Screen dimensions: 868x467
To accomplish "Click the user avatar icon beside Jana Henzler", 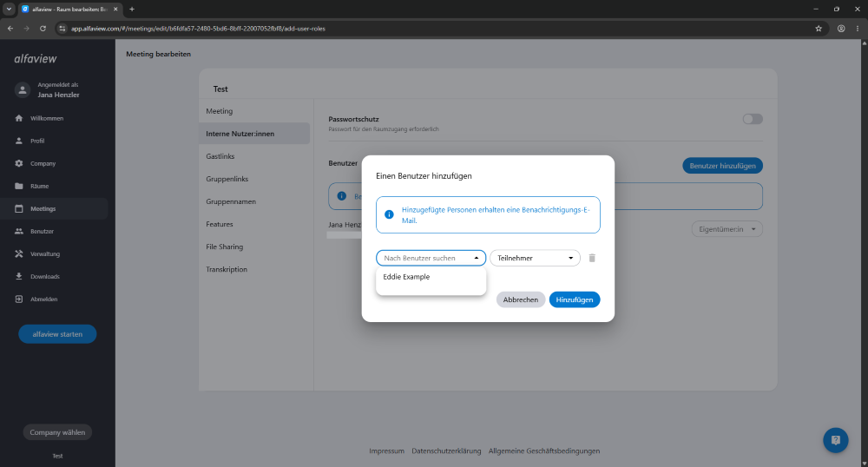I will tap(23, 89).
